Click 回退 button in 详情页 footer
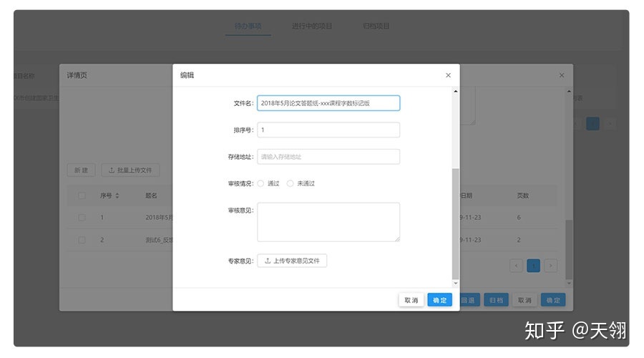Viewport: 644px width, 358px height. coord(469,300)
